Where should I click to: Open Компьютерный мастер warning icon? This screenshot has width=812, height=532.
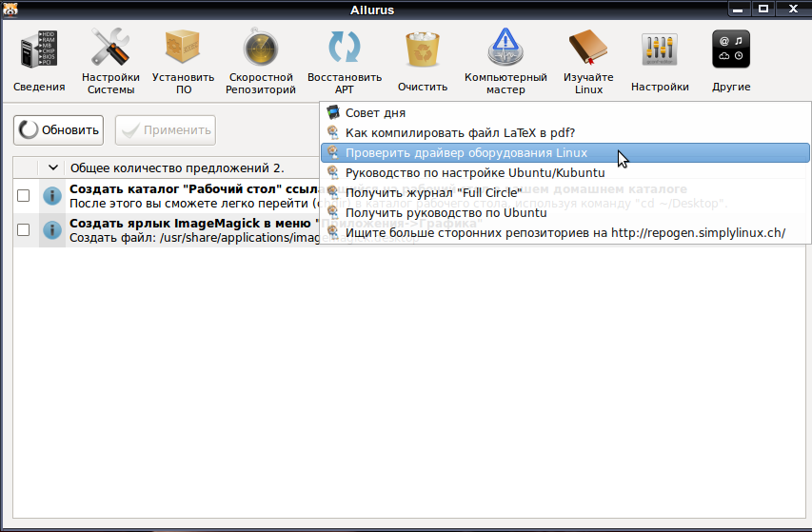pyautogui.click(x=505, y=48)
